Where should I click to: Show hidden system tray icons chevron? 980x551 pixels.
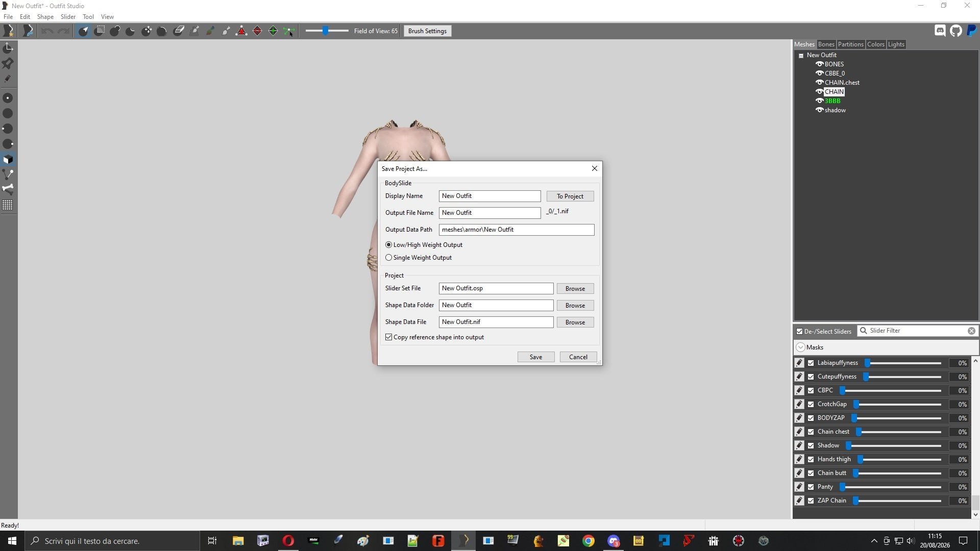pyautogui.click(x=874, y=541)
